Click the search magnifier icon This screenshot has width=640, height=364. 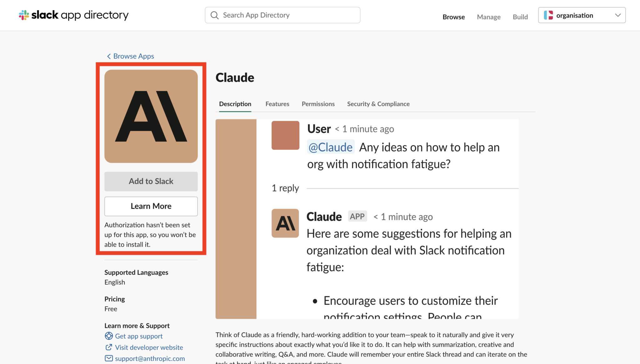pyautogui.click(x=214, y=15)
